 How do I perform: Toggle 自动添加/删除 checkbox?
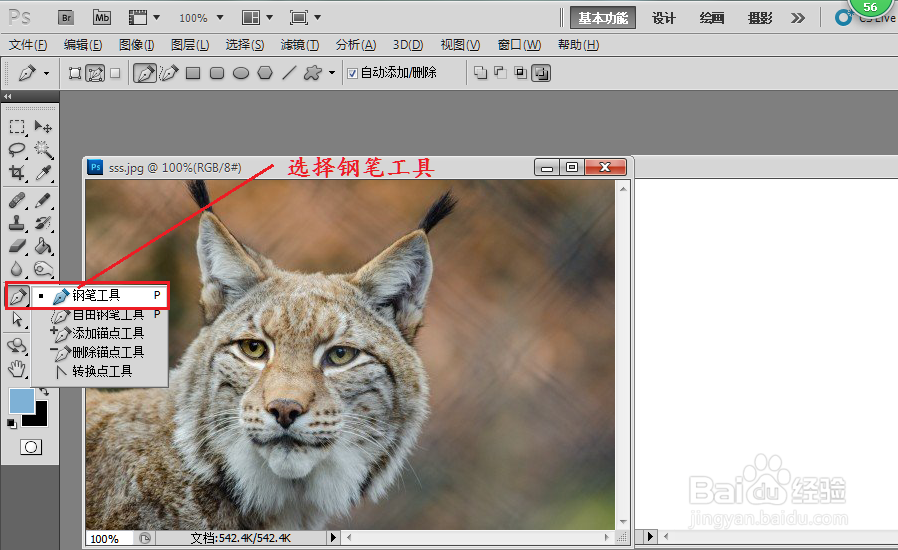[353, 73]
